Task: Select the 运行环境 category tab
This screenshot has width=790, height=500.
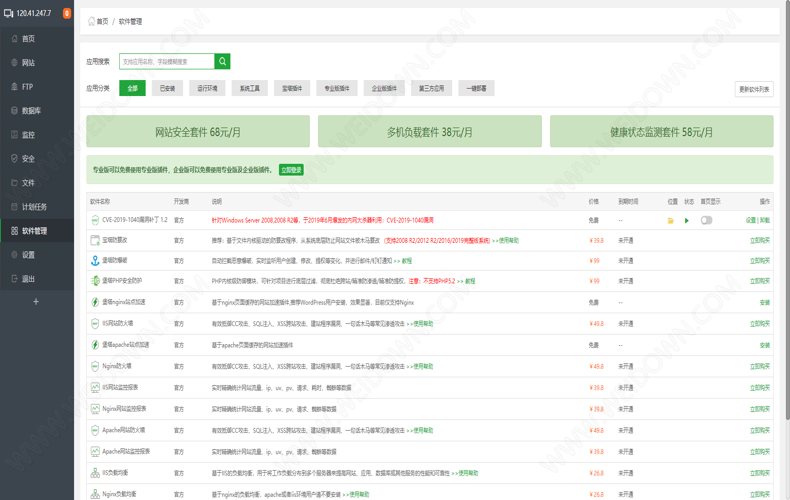Action: pyautogui.click(x=207, y=88)
